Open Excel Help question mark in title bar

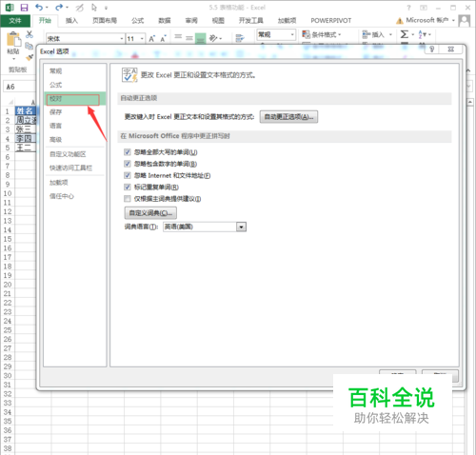408,8
